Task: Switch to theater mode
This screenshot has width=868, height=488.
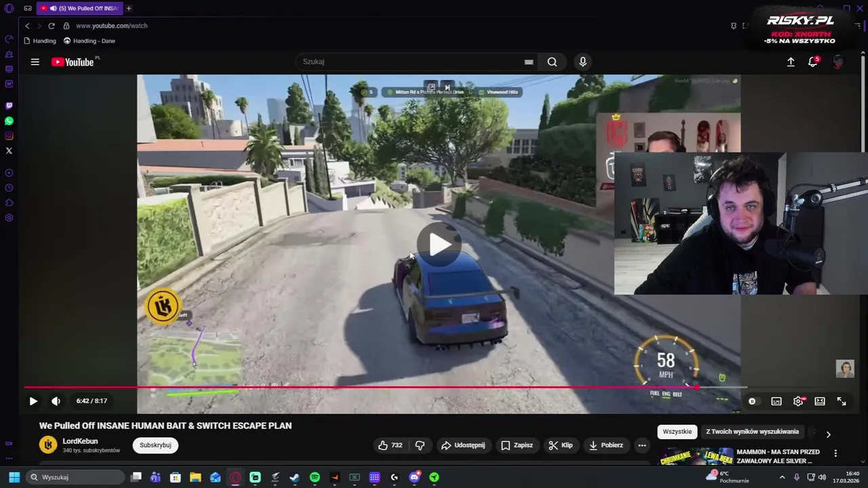Action: pyautogui.click(x=820, y=401)
